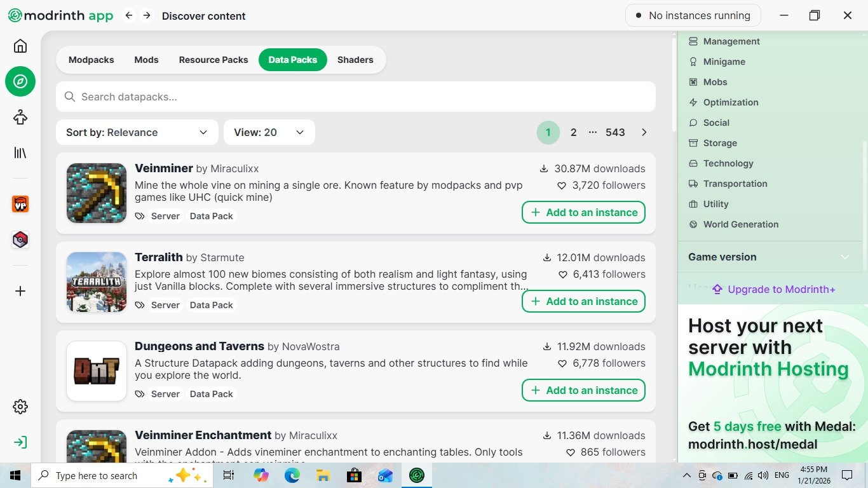868x488 pixels.
Task: Toggle the World Generation category filter
Action: 740,224
